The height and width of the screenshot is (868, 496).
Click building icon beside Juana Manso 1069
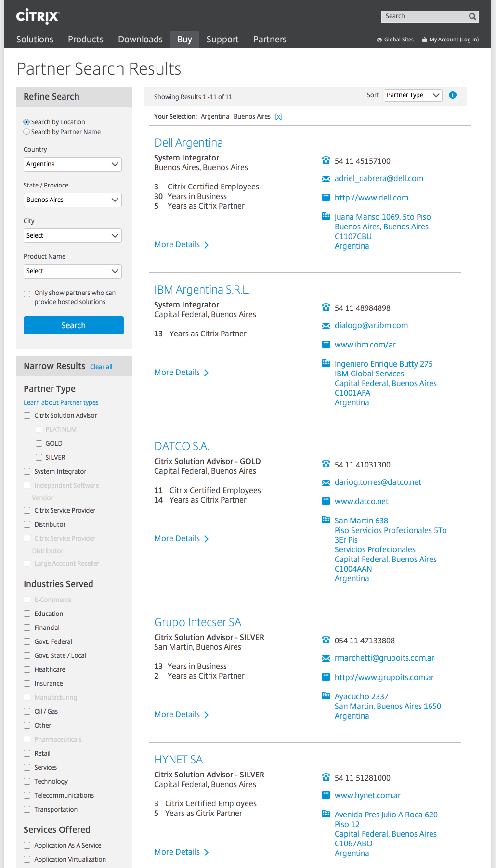(x=326, y=216)
